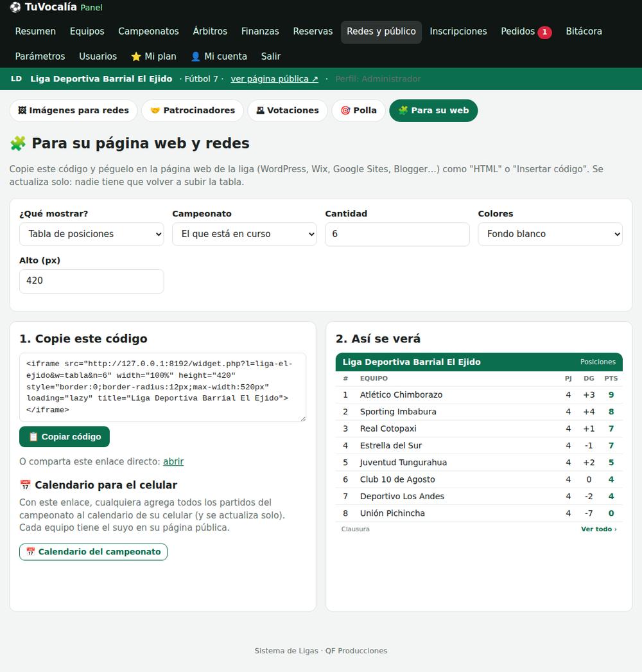Click Unión Pichincha in standings

(392, 513)
